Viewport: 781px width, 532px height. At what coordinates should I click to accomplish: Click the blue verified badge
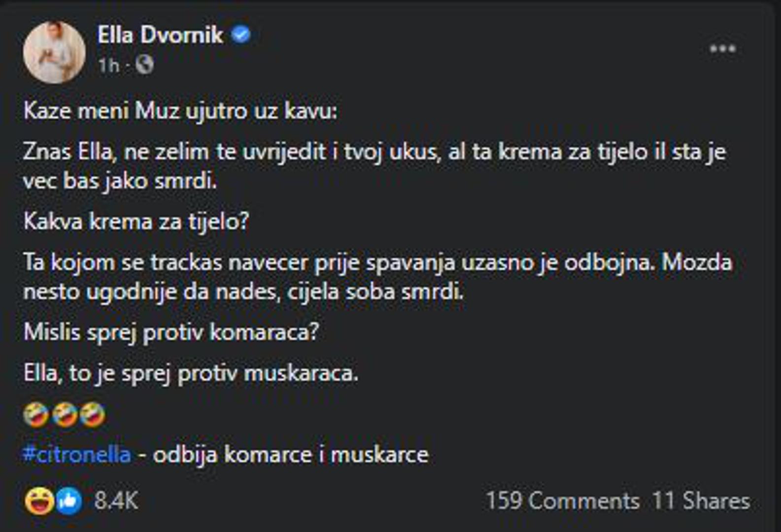pyautogui.click(x=241, y=35)
